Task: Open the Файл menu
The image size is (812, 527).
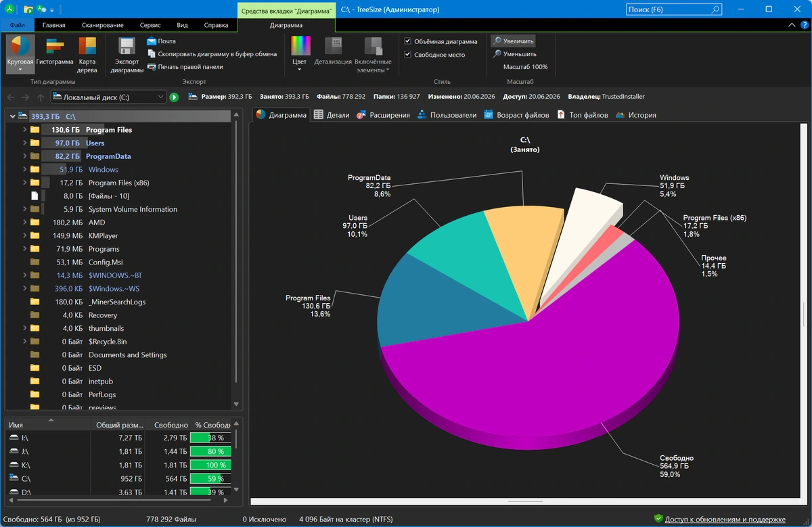Action: coord(17,25)
